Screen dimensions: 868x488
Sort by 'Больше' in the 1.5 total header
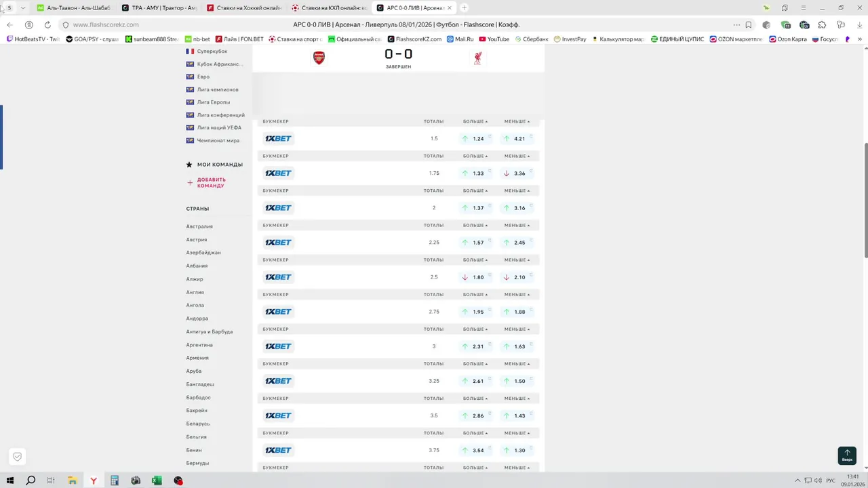pos(475,121)
